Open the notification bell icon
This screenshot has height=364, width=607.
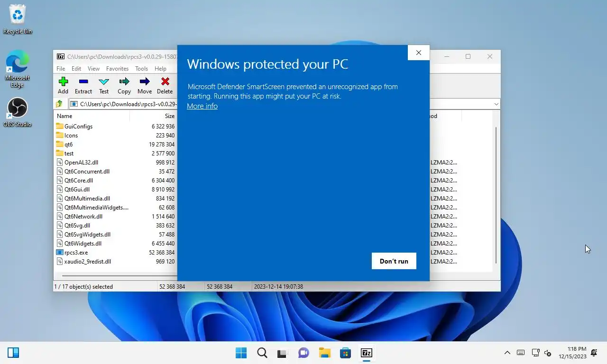[x=594, y=353]
